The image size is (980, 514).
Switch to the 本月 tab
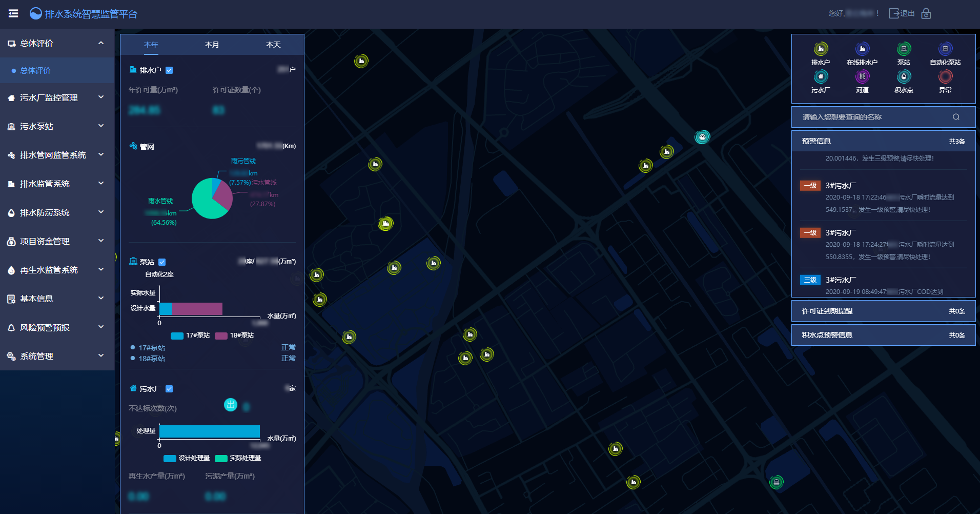coord(212,45)
